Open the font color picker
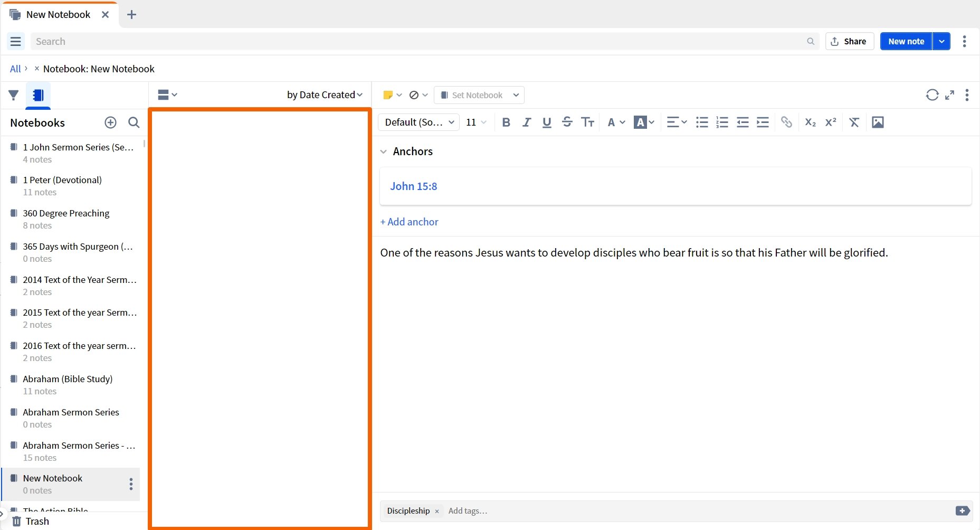980x530 pixels. (616, 122)
